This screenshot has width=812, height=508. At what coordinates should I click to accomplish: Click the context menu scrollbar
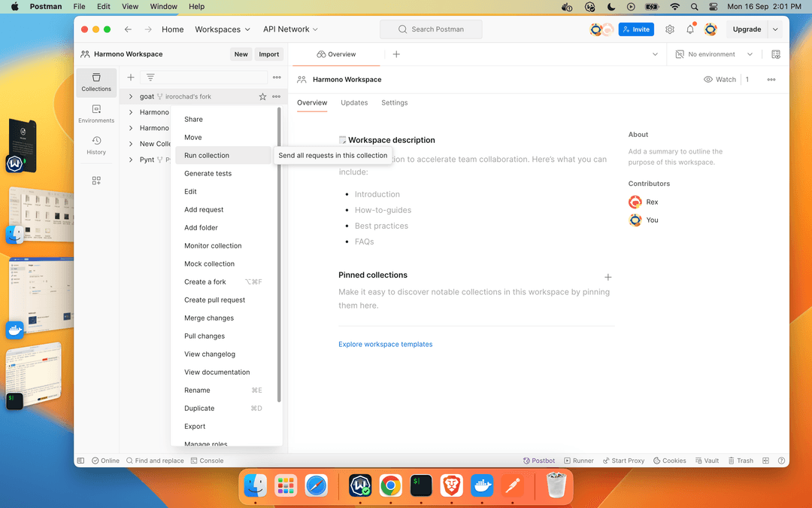click(279, 256)
